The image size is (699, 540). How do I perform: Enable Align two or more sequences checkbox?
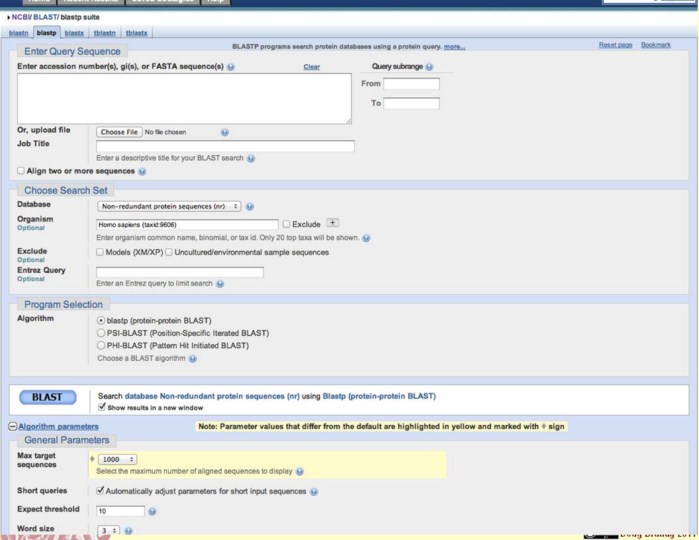(21, 171)
